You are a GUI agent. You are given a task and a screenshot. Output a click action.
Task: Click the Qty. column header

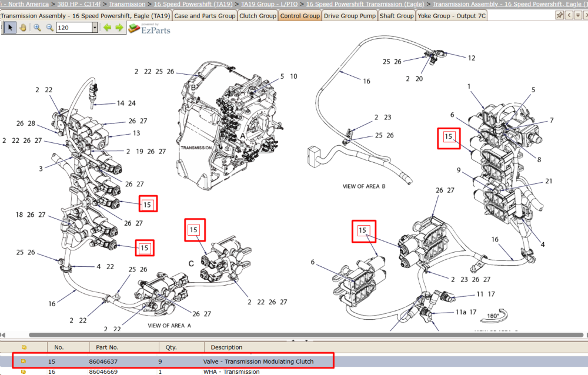coord(171,347)
